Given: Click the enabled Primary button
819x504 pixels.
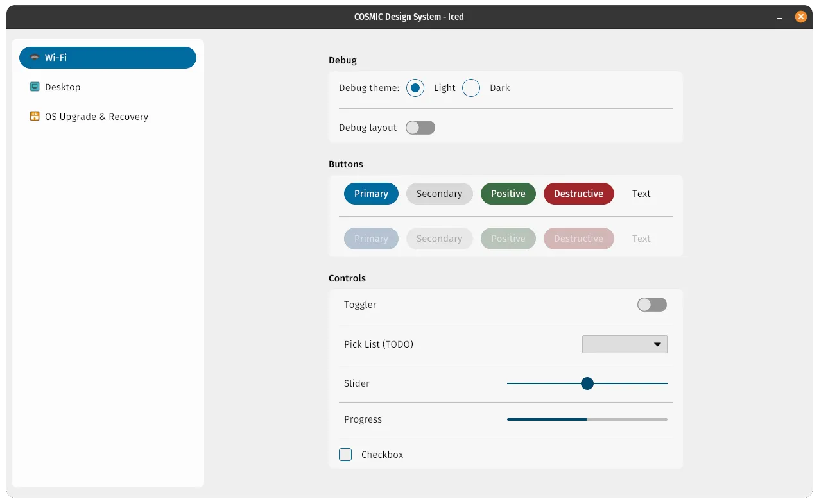Looking at the screenshot, I should (x=371, y=194).
